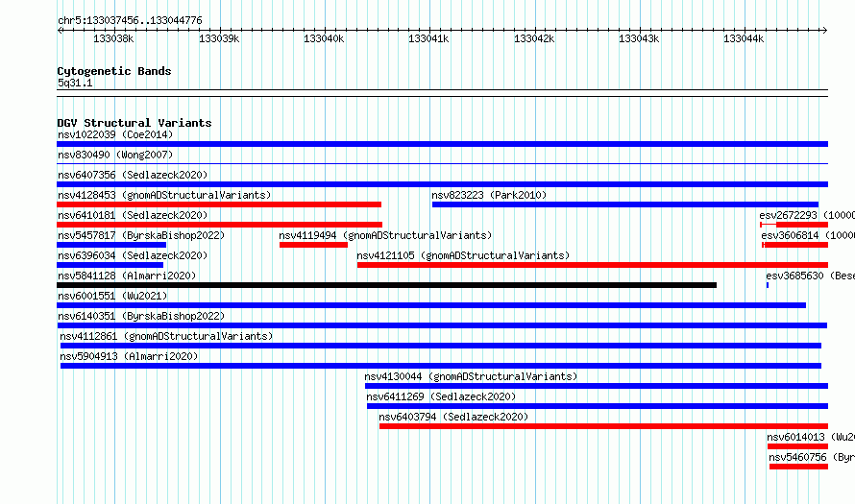855x504 pixels.
Task: Click the nsv6407356 (Sedlazeck2020) label
Action: [133, 175]
